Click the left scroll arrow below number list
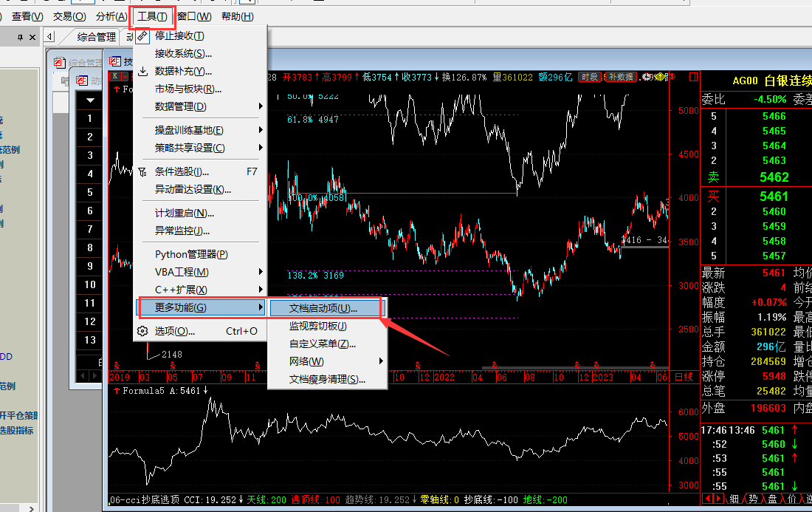Screen dimensions: 812x512 [x=82, y=376]
